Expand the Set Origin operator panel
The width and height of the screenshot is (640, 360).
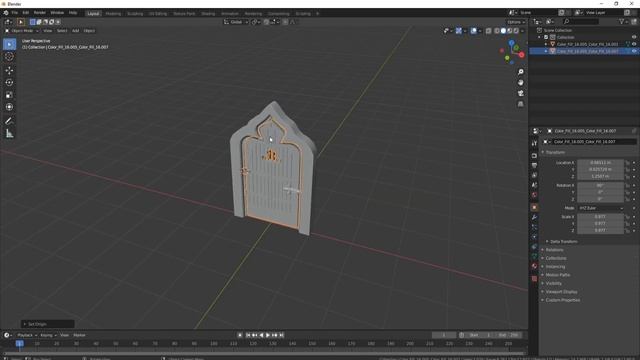coord(47,324)
